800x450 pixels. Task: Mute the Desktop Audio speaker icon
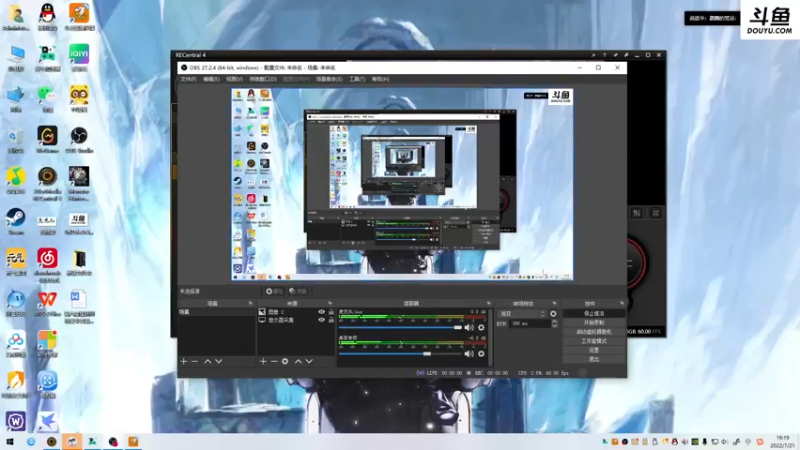(469, 354)
